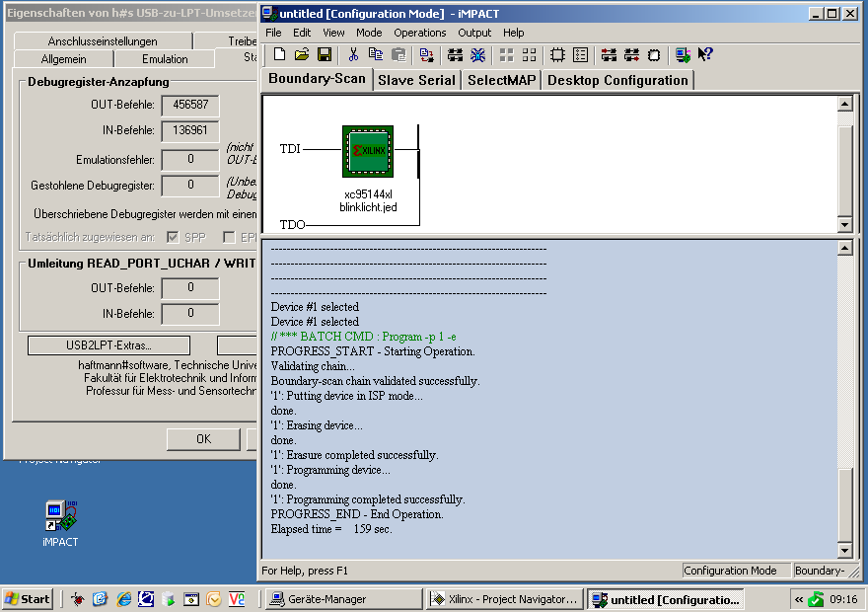Click the Gestohlene Debugregister value field
The height and width of the screenshot is (612, 868).
[x=190, y=185]
